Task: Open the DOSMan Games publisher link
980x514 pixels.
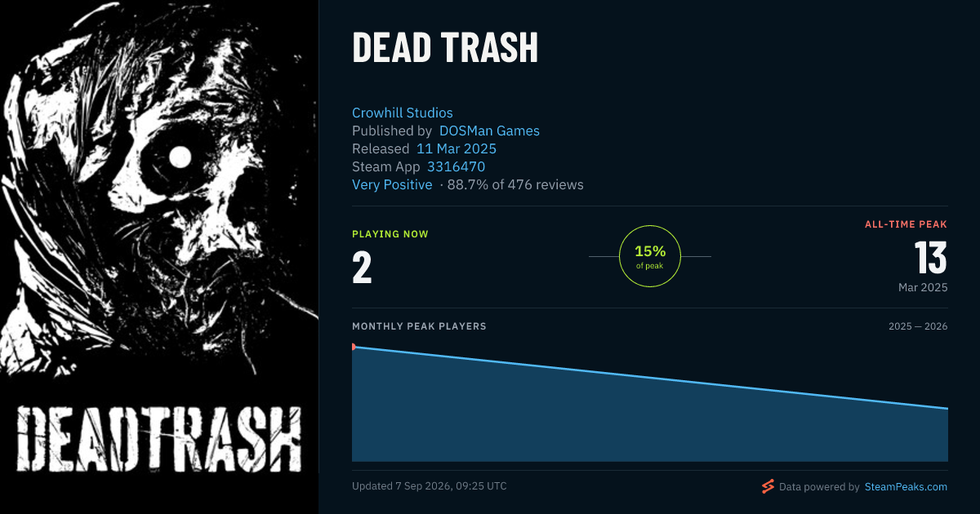Action: click(489, 131)
